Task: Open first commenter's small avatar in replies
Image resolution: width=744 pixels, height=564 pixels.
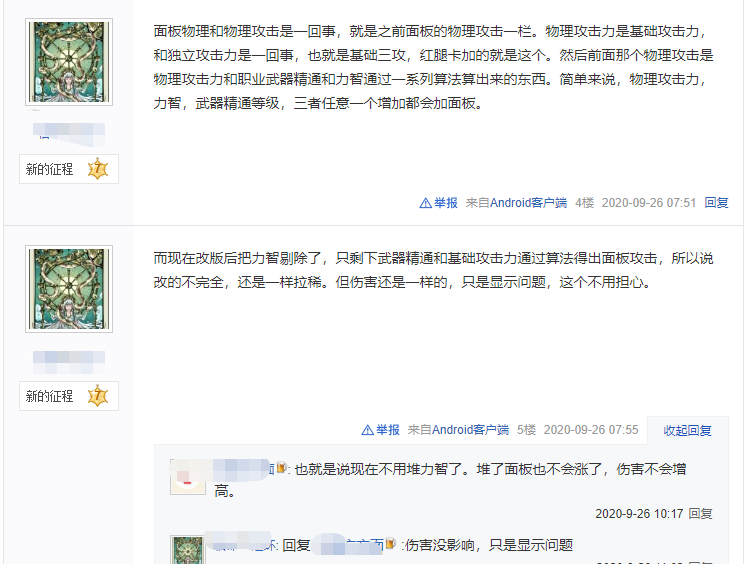Action: coord(188,477)
